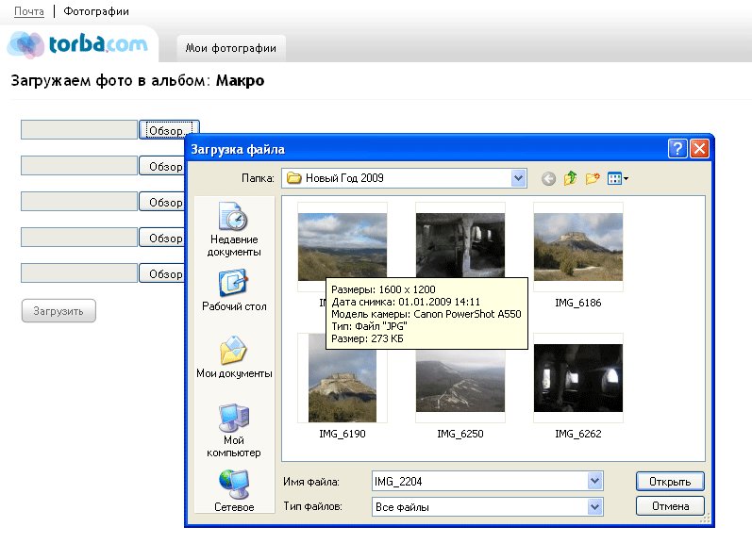Cancel the dialog with Отмена
The height and width of the screenshot is (560, 752).
670,506
